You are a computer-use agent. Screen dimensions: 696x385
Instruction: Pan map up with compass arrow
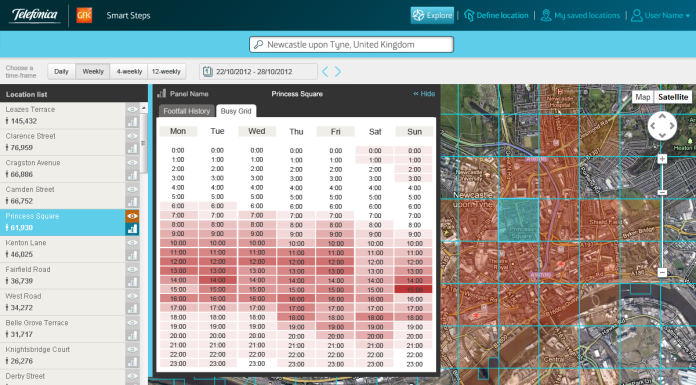click(662, 116)
